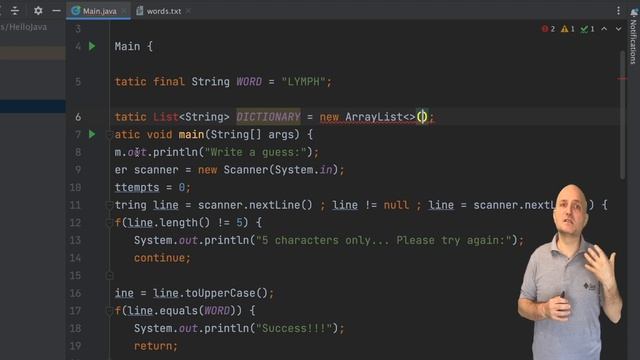Screen dimensions: 640x360
Task: Click the editor vertical scrollbar
Action: click(x=622, y=114)
